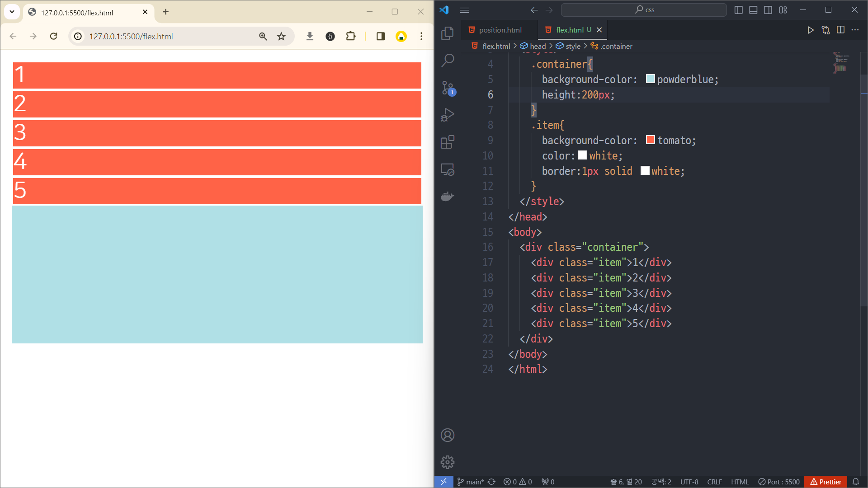Open the Run and Debug view
The width and height of the screenshot is (868, 488).
pyautogui.click(x=447, y=115)
